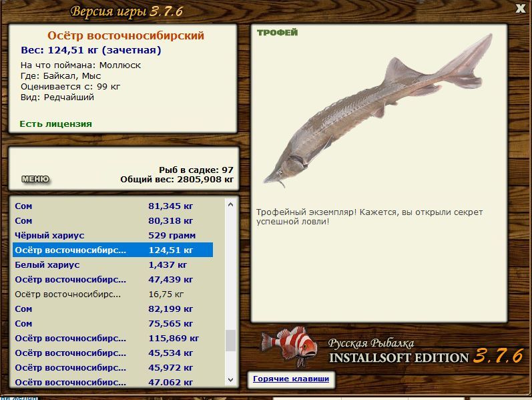Select the Осётр 47,062 кг row
This screenshot has height=400, width=532.
point(113,382)
